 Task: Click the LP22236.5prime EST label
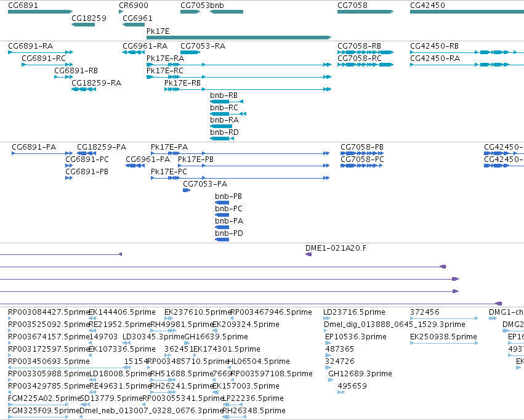point(253,398)
